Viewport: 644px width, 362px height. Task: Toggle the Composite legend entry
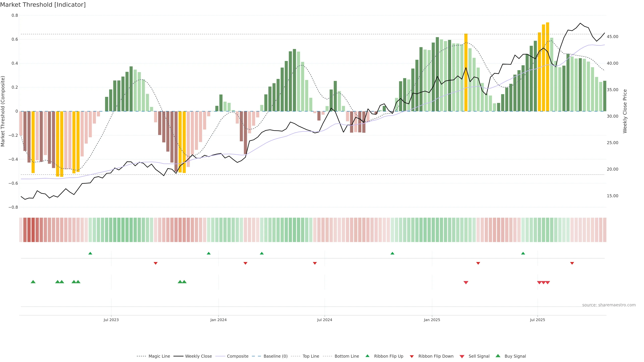coord(237,356)
